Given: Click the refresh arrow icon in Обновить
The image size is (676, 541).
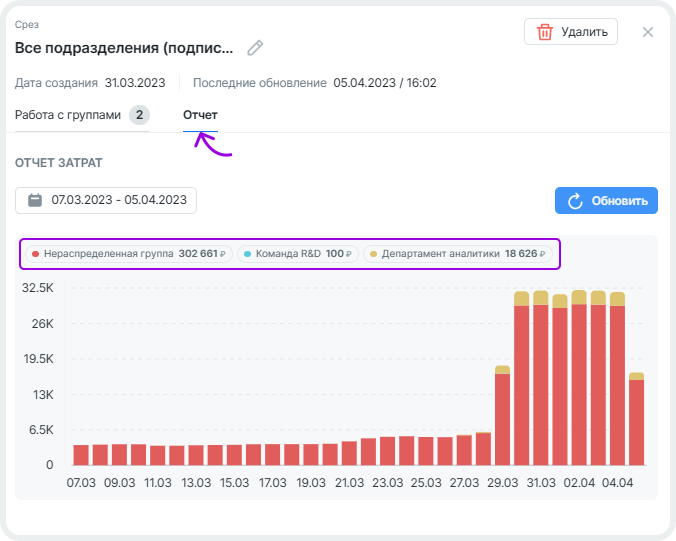Looking at the screenshot, I should 575,201.
